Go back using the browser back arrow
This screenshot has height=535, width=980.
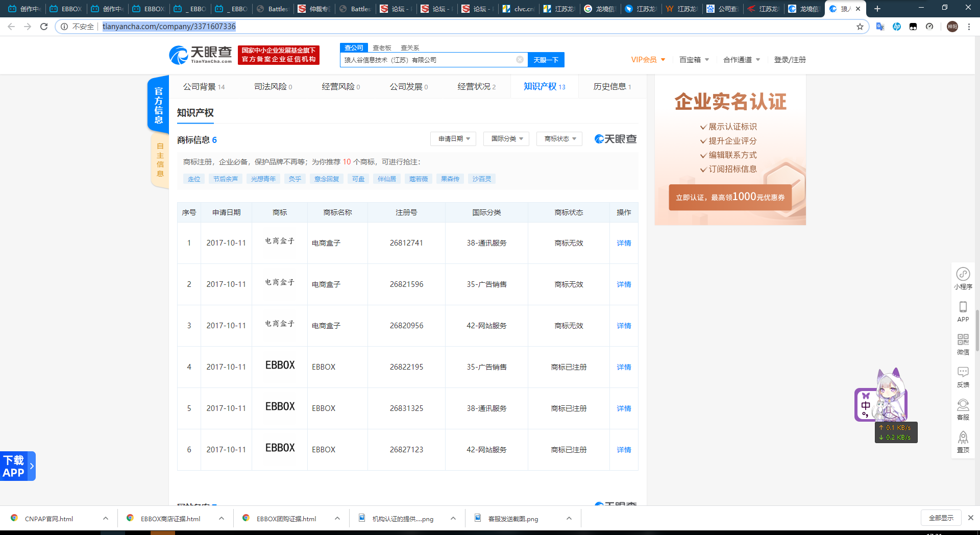coord(11,27)
